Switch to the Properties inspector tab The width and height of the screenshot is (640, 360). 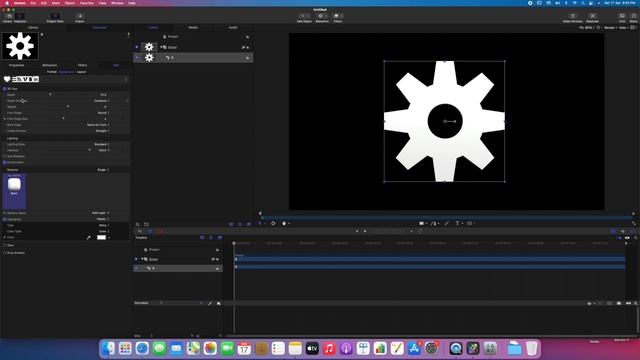coord(16,65)
